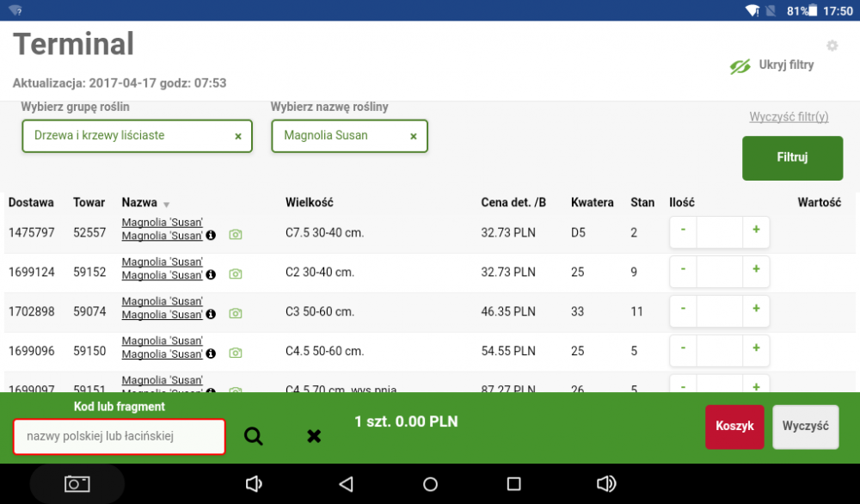Tap the Android back navigation button
Screen dimensions: 860x504
[x=346, y=484]
